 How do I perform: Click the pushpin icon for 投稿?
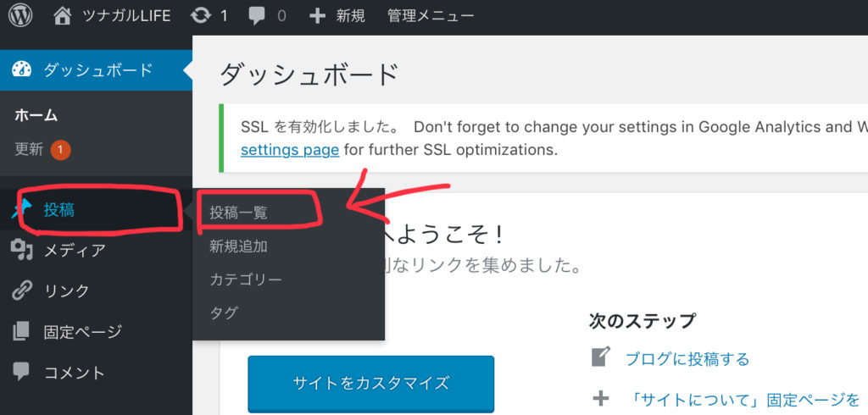21,210
